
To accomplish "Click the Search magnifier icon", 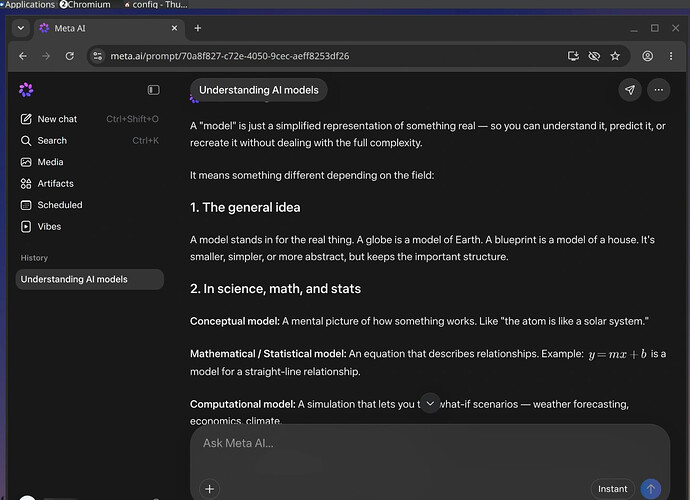I will (26, 140).
